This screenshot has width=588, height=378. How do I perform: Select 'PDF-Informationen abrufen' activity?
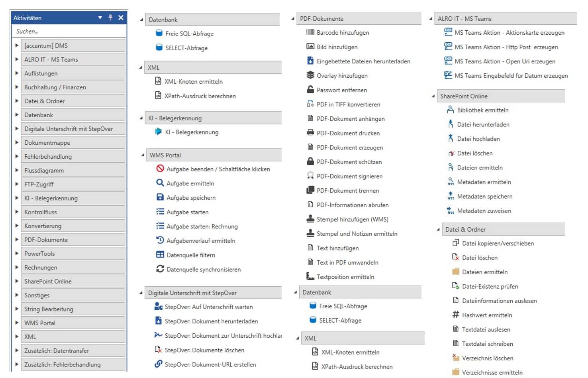point(353,205)
